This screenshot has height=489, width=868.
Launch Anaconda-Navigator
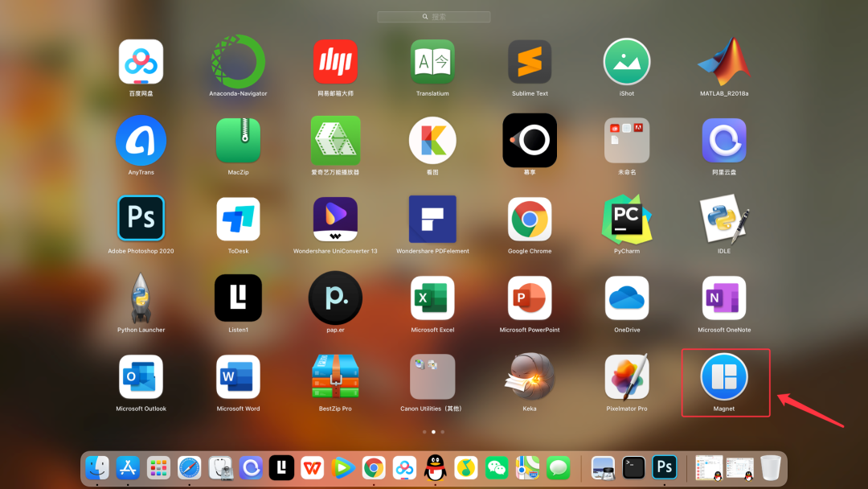click(238, 62)
